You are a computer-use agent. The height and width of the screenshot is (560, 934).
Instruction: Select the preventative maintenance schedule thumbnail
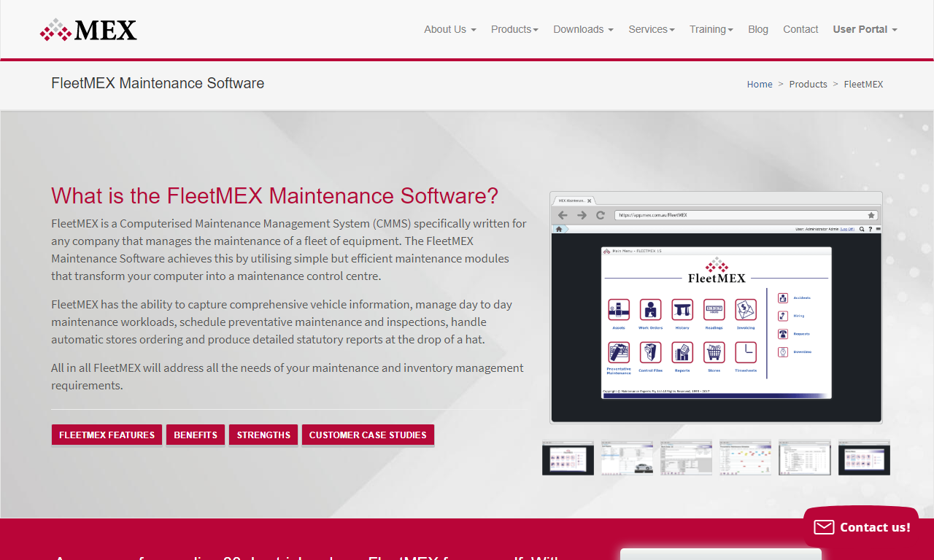pos(745,458)
